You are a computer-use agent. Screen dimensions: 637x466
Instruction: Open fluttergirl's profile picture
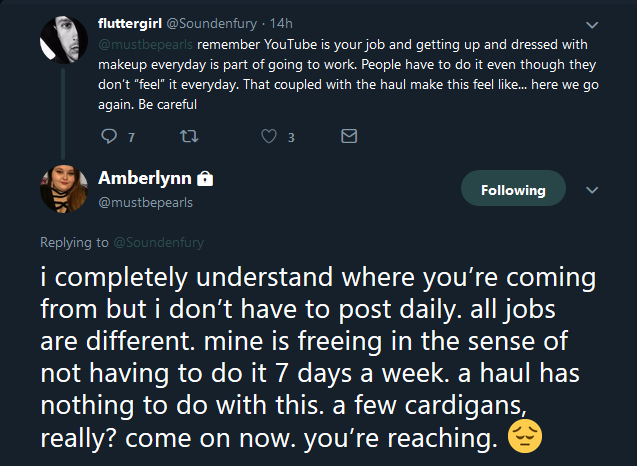(64, 40)
